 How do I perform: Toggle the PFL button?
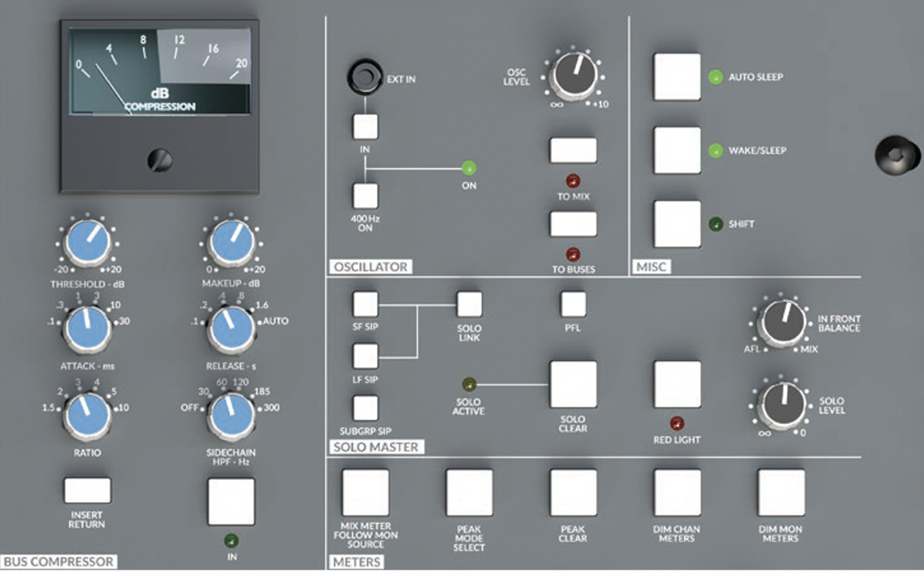click(x=573, y=304)
